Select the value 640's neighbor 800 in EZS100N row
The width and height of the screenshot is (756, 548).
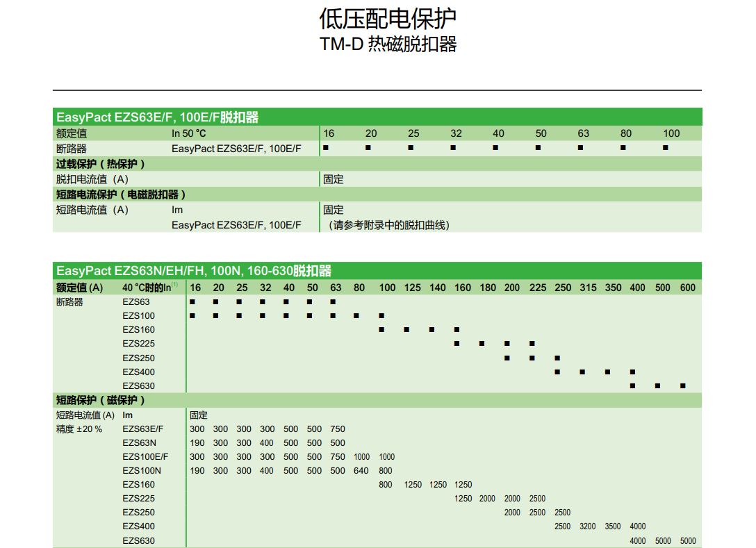pos(385,471)
